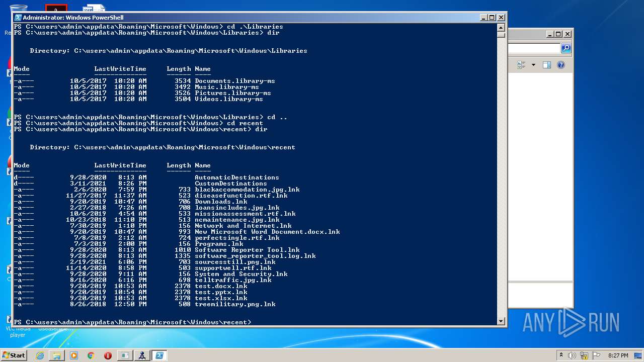Open the network status tray icon
The image size is (644, 362).
click(x=584, y=355)
